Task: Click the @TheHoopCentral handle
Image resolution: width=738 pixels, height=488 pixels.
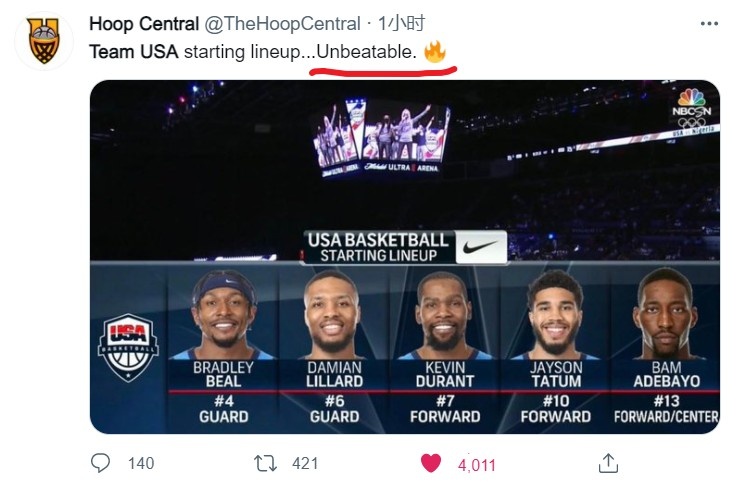Action: point(282,24)
